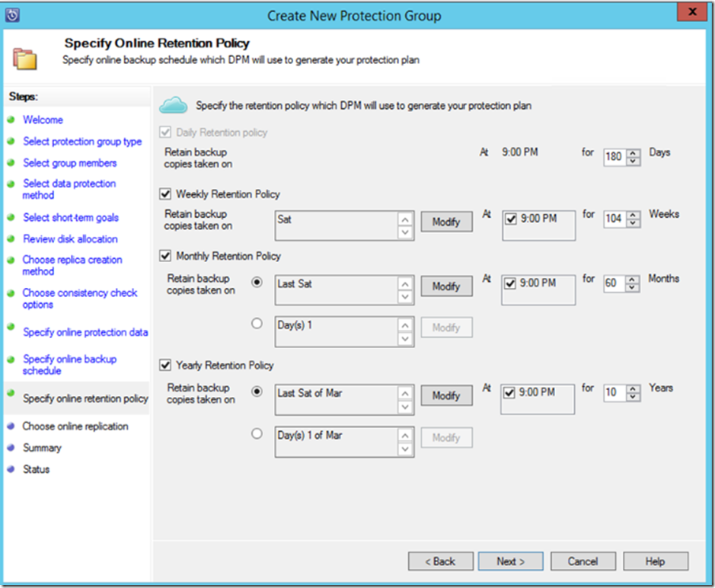715x588 pixels.
Task: Select the yearly Last Sat of Mar radio button
Action: tap(257, 391)
